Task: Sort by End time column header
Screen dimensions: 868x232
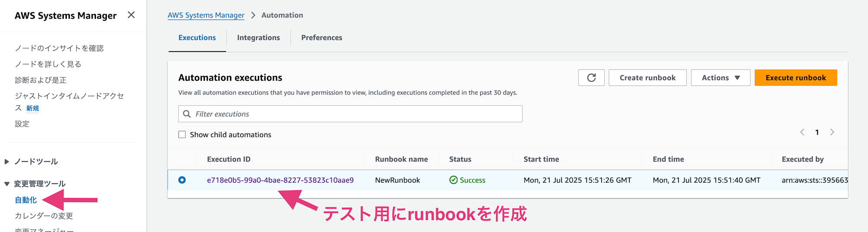Action: [668, 159]
